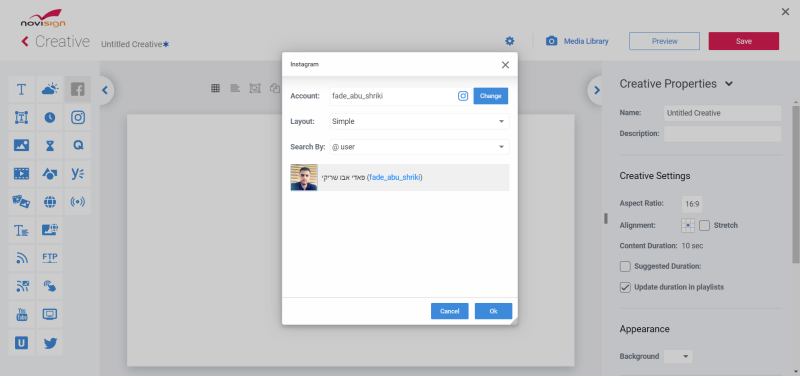Viewport: 800px width, 376px height.
Task: Add the Shapes widget
Action: [x=49, y=173]
